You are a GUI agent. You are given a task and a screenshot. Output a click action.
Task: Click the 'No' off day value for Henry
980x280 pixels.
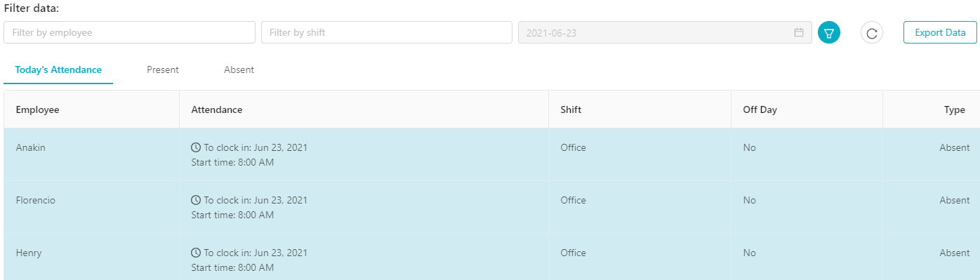tap(749, 253)
